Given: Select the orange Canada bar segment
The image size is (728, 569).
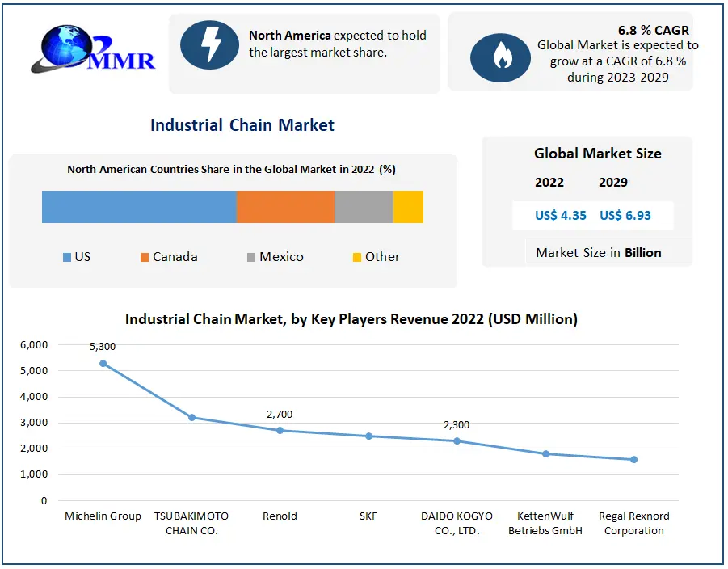Looking at the screenshot, I should 285,207.
